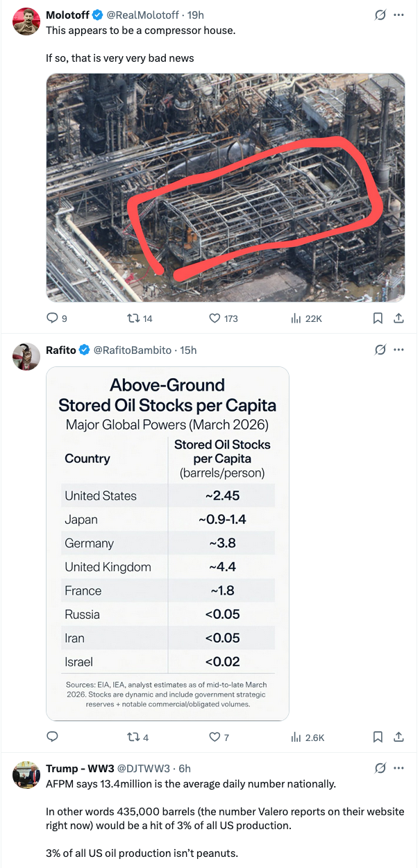The width and height of the screenshot is (420, 868).
Task: Enlarge the circled compressor house photo
Action: click(x=226, y=187)
